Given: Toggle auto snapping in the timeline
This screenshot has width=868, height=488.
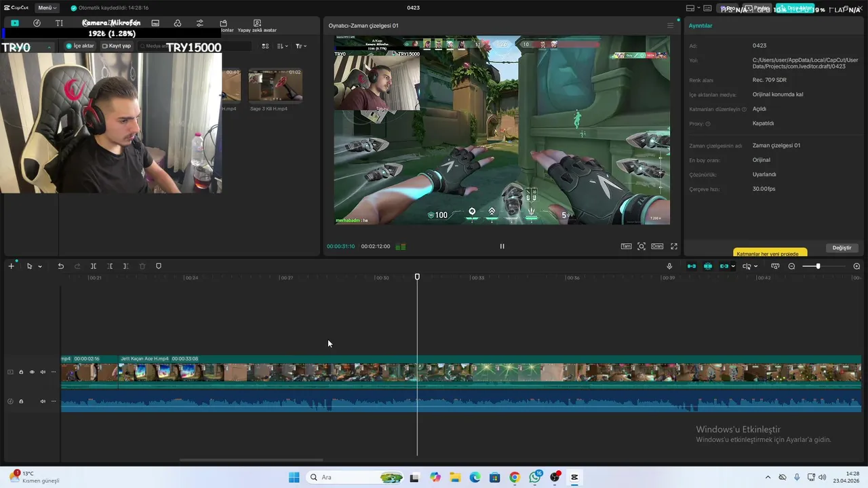Looking at the screenshot, I should point(708,266).
